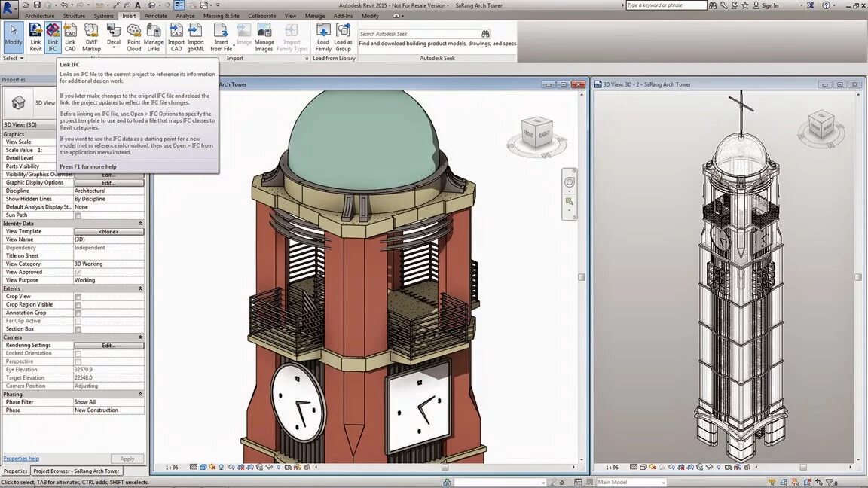Click the Link Revit ribbon icon
The height and width of the screenshot is (488, 868).
pyautogui.click(x=35, y=37)
